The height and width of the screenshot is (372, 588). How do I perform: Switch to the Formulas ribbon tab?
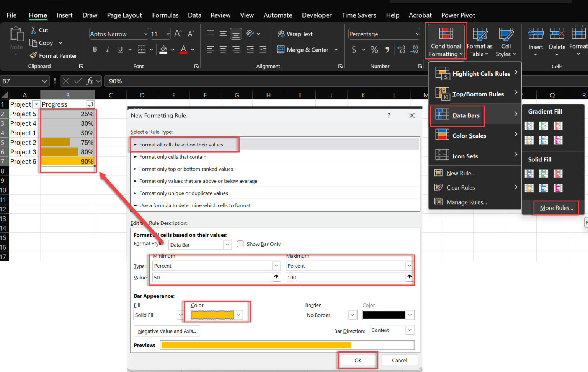[165, 15]
